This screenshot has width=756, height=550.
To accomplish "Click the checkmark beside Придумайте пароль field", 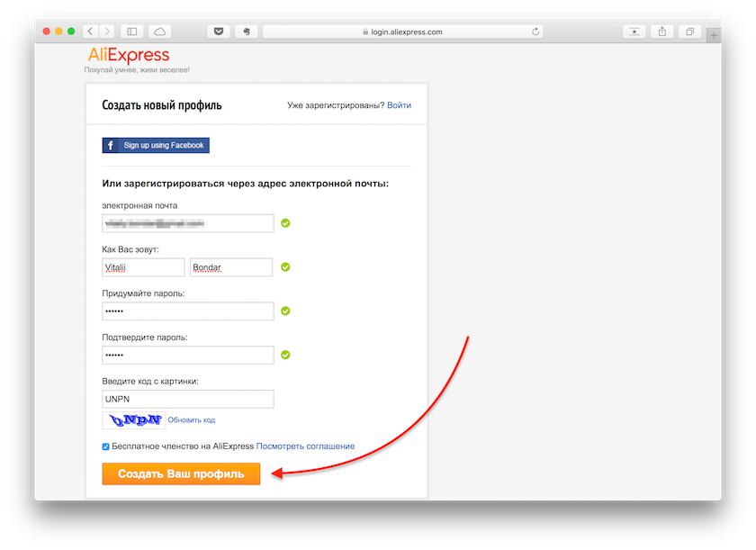I will 285,311.
